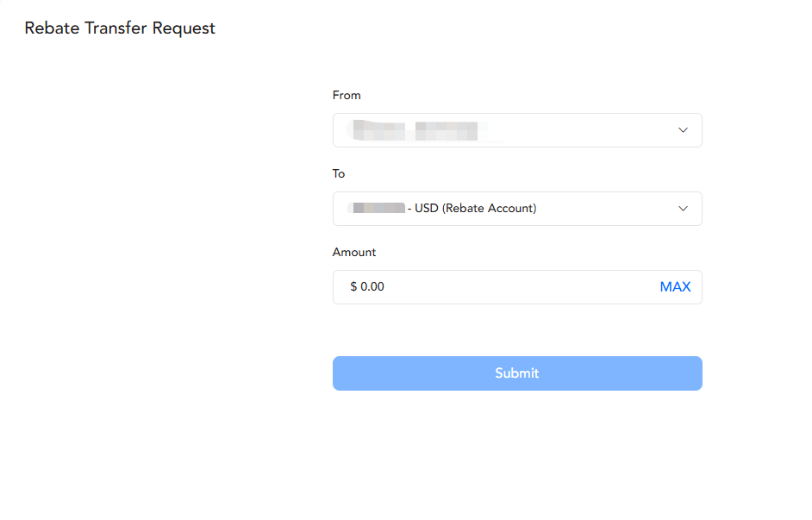Click the "(Rebate Account)" text
The width and height of the screenshot is (812, 520).
[490, 209]
